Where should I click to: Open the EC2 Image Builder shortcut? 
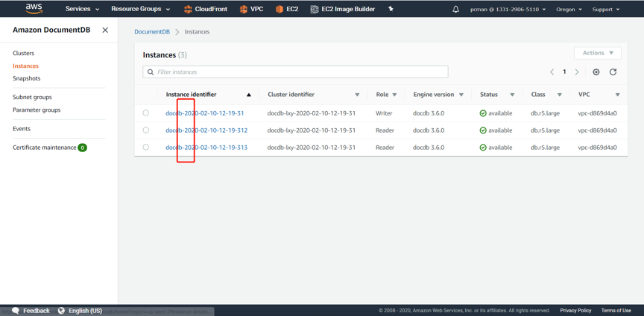pyautogui.click(x=342, y=9)
